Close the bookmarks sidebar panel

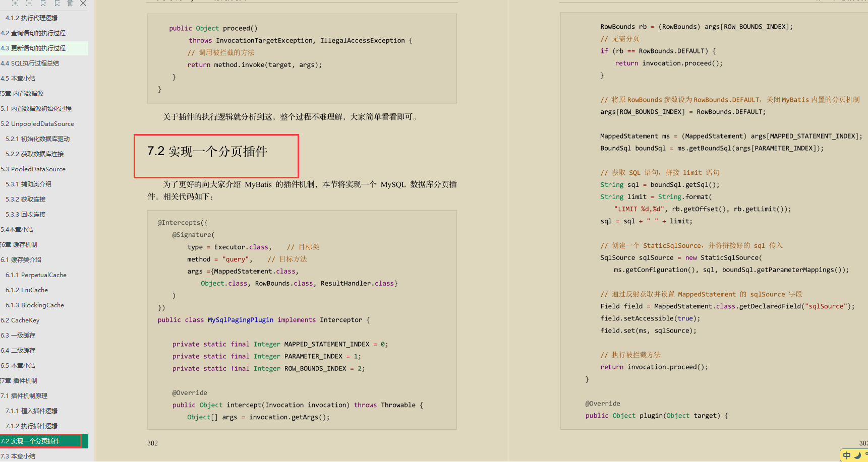[x=83, y=3]
